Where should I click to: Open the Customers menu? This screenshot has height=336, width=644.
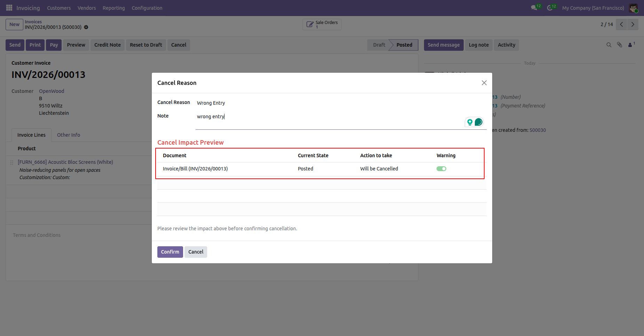pos(59,8)
